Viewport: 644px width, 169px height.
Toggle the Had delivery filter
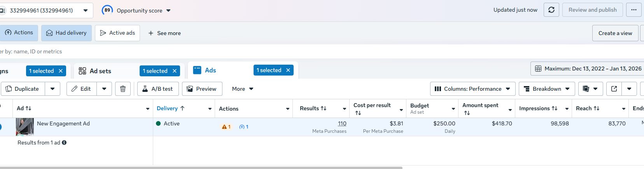[x=66, y=33]
